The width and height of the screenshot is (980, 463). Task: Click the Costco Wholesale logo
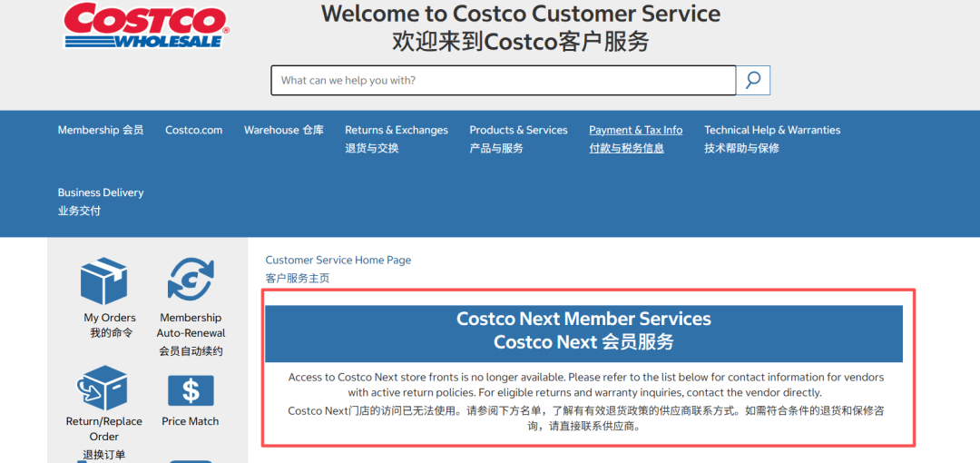pyautogui.click(x=146, y=25)
